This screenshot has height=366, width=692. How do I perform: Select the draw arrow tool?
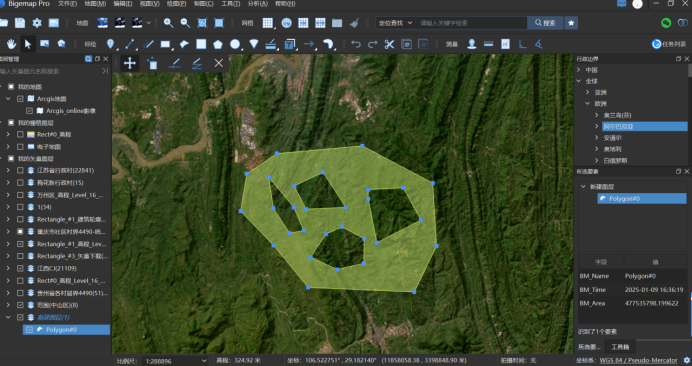308,44
